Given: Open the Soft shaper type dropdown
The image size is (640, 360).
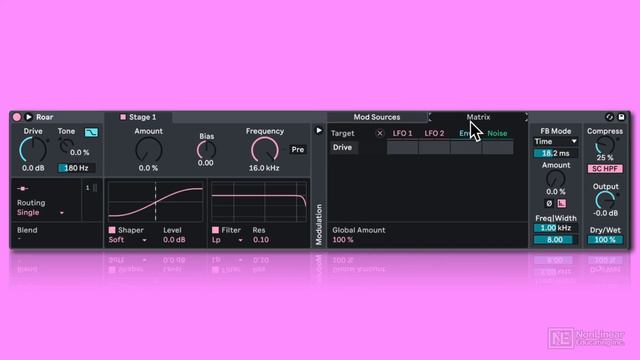Looking at the screenshot, I should 127,240.
